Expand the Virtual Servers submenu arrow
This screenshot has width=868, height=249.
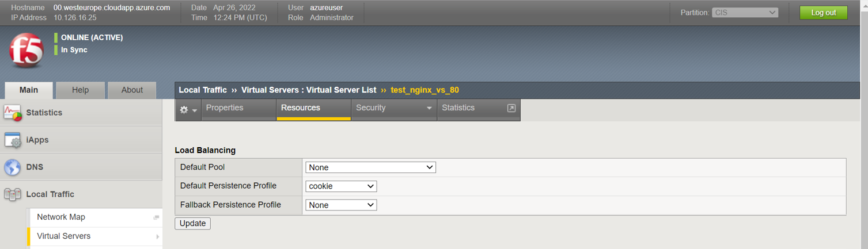pyautogui.click(x=157, y=236)
